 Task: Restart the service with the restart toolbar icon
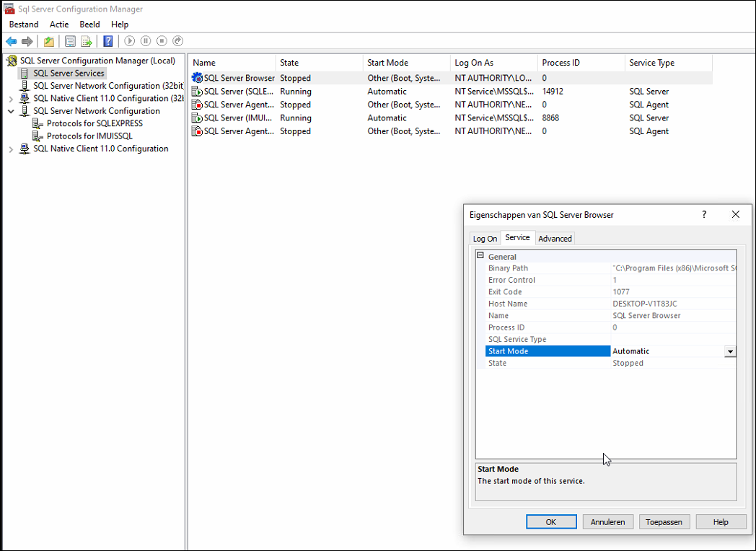point(177,41)
